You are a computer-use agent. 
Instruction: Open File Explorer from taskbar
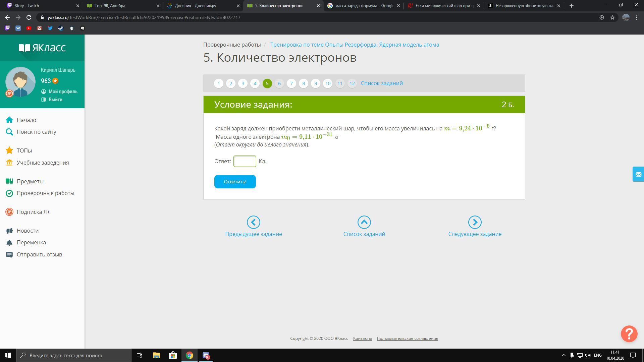point(156,355)
